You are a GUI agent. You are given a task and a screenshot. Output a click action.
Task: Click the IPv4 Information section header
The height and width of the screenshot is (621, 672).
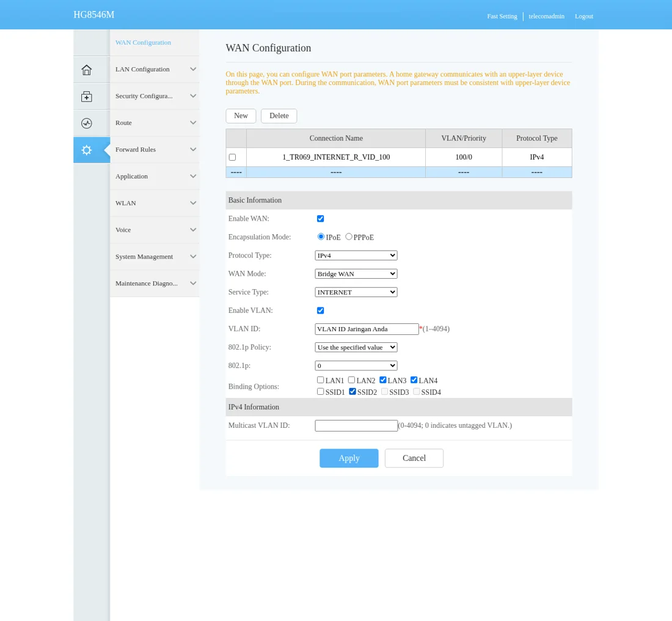pyautogui.click(x=399, y=407)
